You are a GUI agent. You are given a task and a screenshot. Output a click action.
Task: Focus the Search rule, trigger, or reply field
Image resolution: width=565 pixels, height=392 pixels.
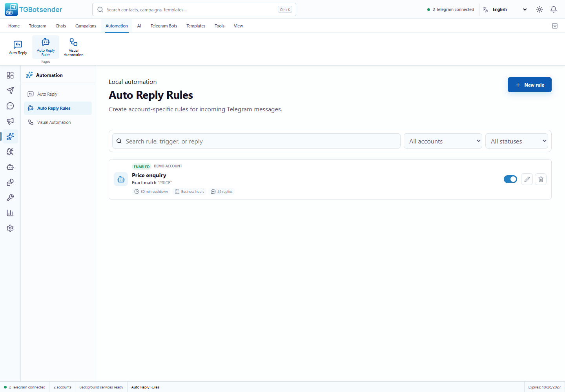pos(256,141)
